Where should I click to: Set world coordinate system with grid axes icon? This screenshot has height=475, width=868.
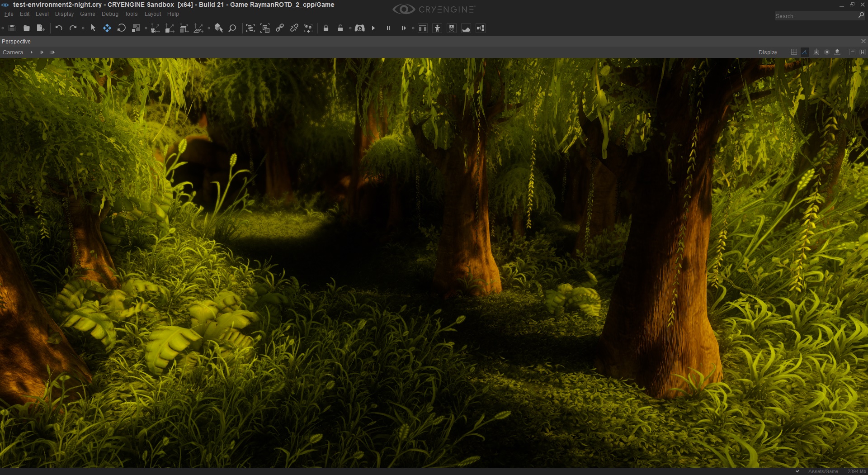pyautogui.click(x=198, y=28)
